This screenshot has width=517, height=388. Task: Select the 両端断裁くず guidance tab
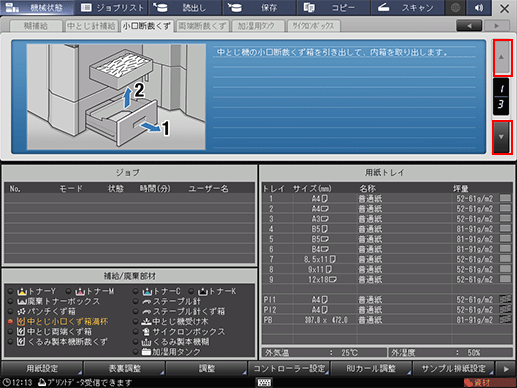coord(202,26)
